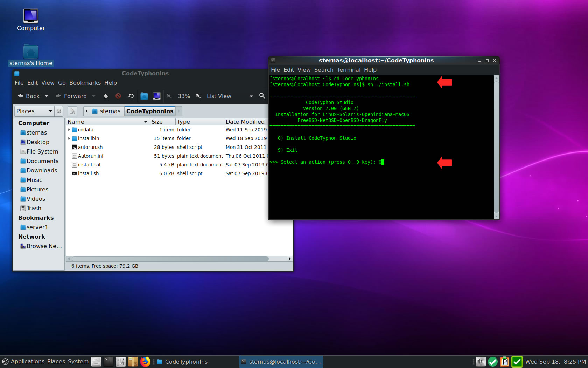Click sternas in the path bar
Viewport: 588px width, 368px height.
coord(107,111)
